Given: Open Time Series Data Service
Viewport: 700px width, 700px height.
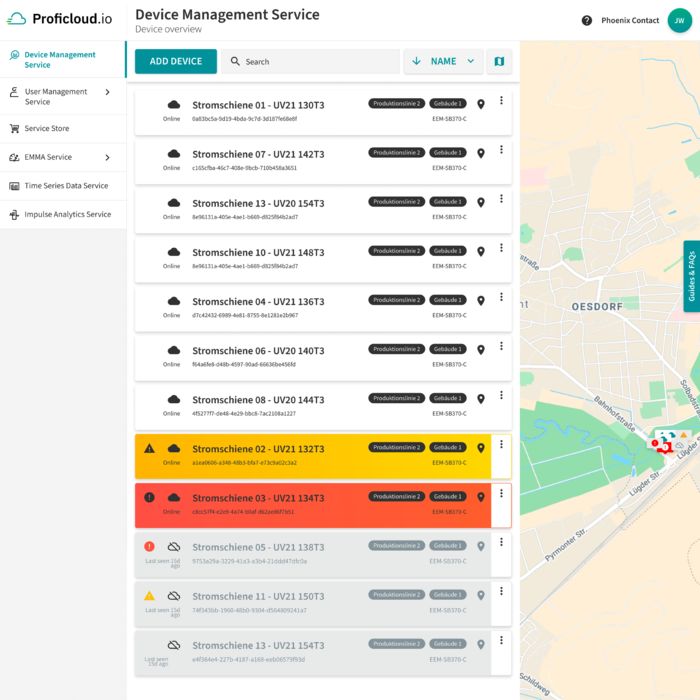Looking at the screenshot, I should click(x=63, y=186).
